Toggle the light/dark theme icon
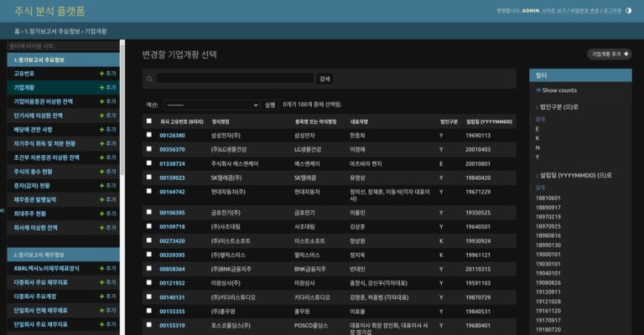This screenshot has height=335, width=644. (x=629, y=11)
